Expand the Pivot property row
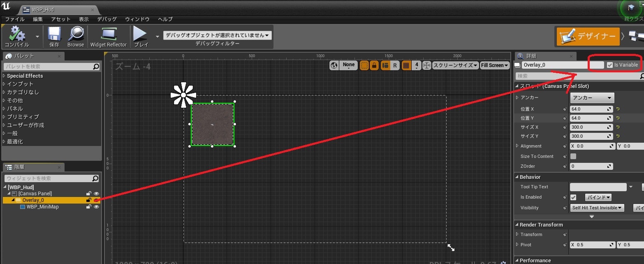644x264 pixels. point(517,245)
